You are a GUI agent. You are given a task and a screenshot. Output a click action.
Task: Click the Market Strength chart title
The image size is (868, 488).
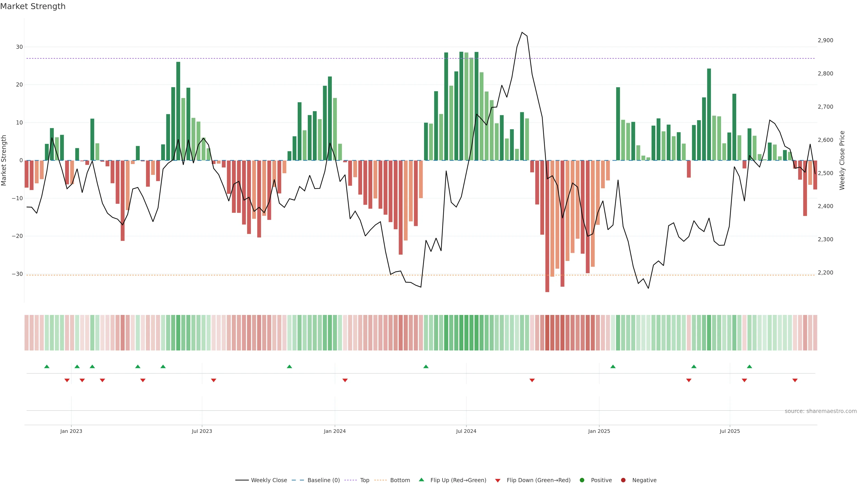pyautogui.click(x=33, y=6)
